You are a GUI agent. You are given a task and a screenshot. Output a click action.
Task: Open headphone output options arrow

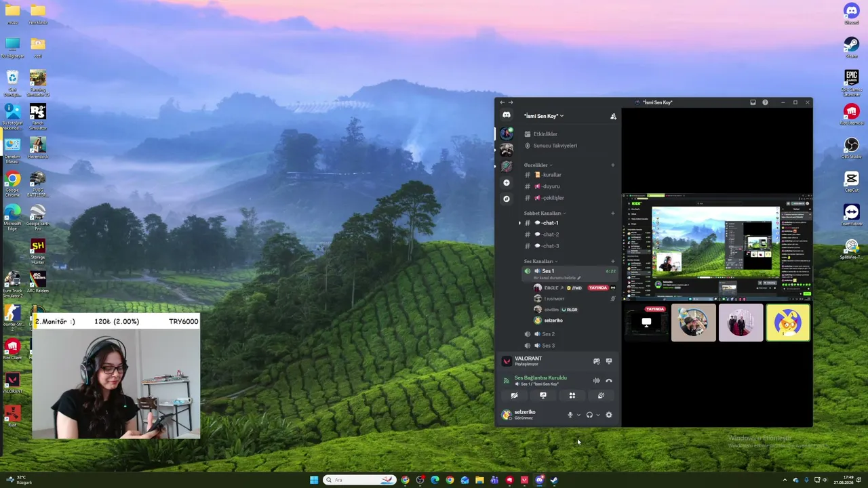pyautogui.click(x=597, y=415)
